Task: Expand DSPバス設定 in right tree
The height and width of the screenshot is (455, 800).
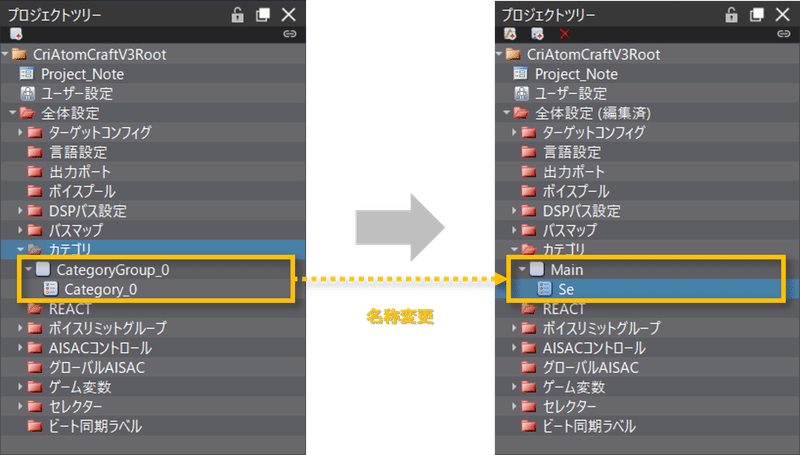Action: [514, 210]
